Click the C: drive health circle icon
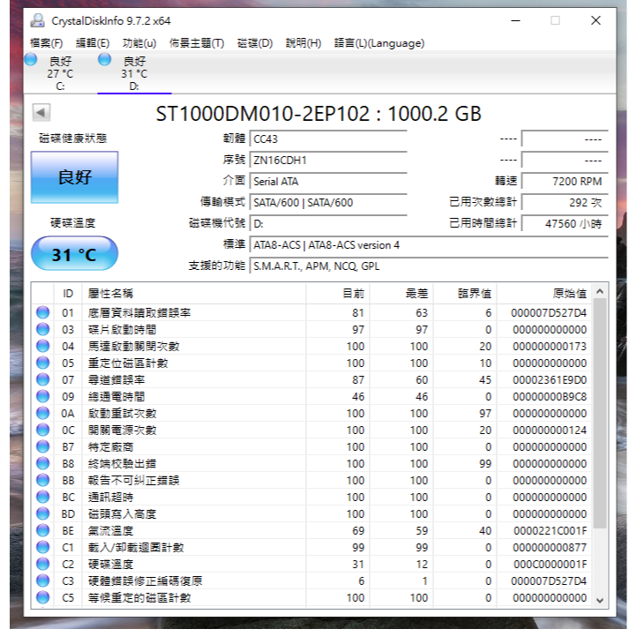644x644 pixels. pyautogui.click(x=31, y=60)
